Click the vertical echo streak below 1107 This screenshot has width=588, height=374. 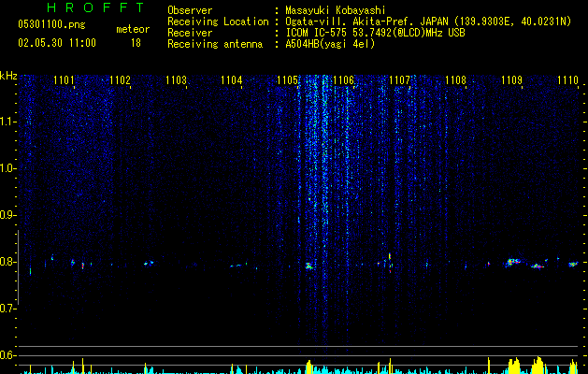(x=390, y=263)
